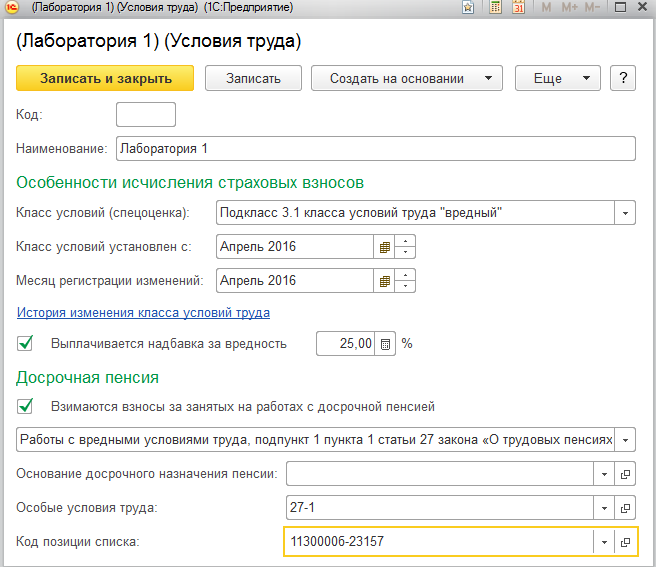Viewport: 656px width, 567px height.
Task: Open the 'Код позиции списка' item form icon
Action: pos(625,541)
